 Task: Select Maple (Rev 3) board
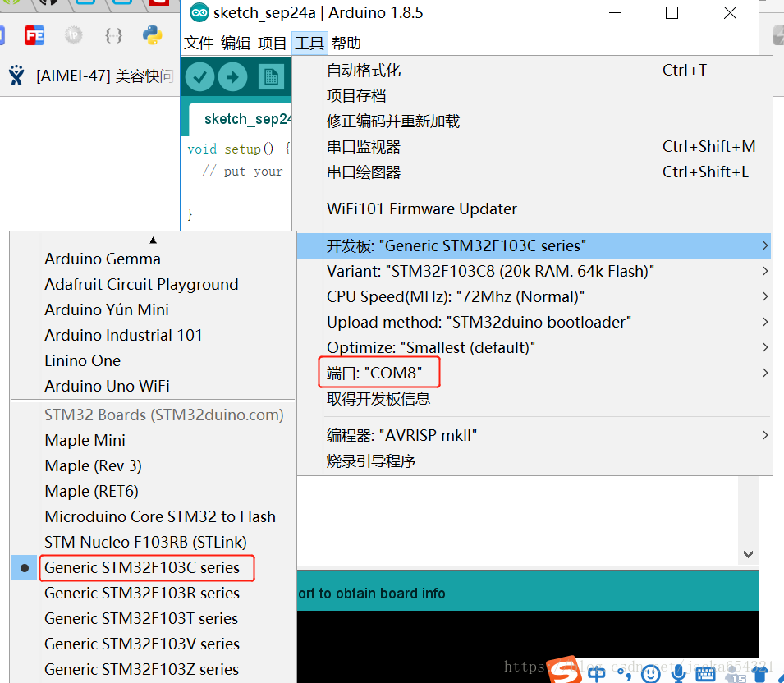pos(153,466)
